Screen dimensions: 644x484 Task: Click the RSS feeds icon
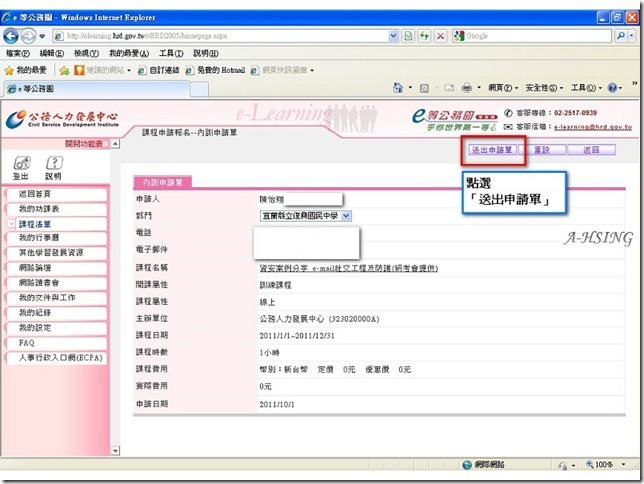pyautogui.click(x=424, y=88)
